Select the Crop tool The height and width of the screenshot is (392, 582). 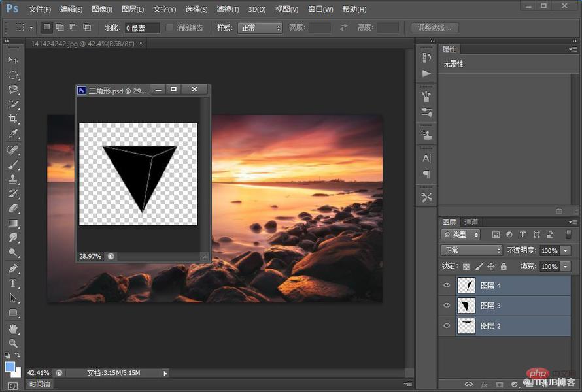coord(13,119)
